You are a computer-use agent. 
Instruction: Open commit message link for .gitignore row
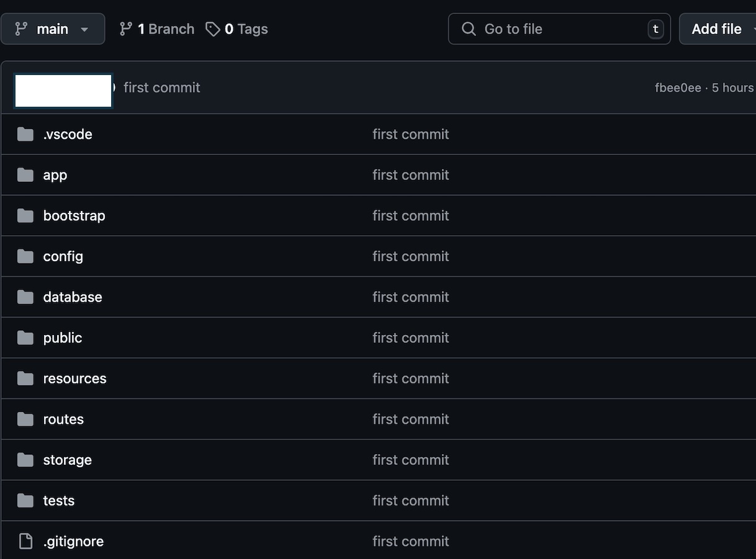click(x=410, y=541)
